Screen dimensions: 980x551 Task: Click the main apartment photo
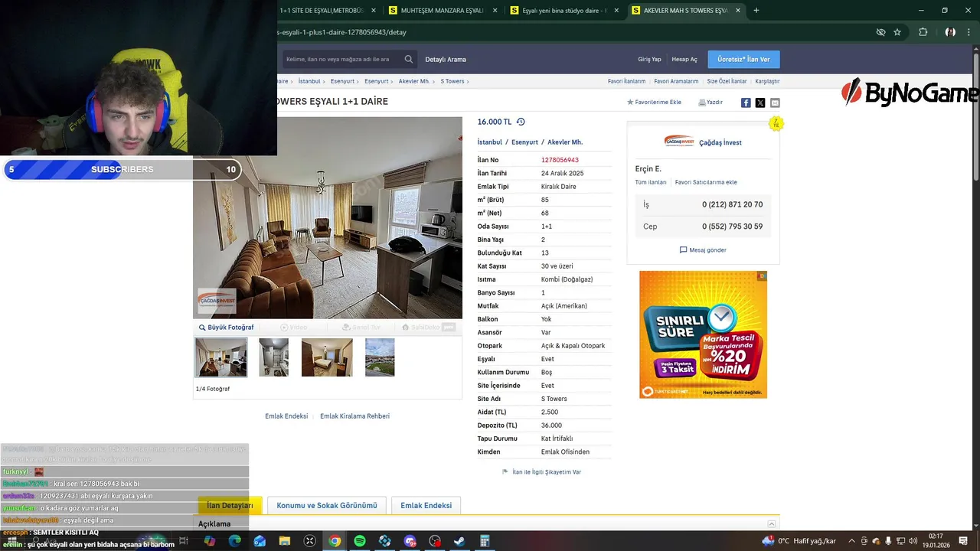(328, 217)
